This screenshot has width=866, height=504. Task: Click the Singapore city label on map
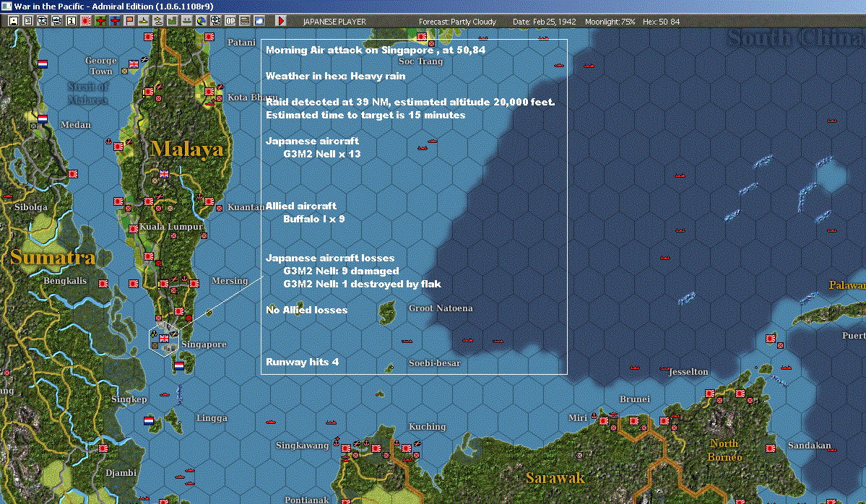(x=204, y=344)
